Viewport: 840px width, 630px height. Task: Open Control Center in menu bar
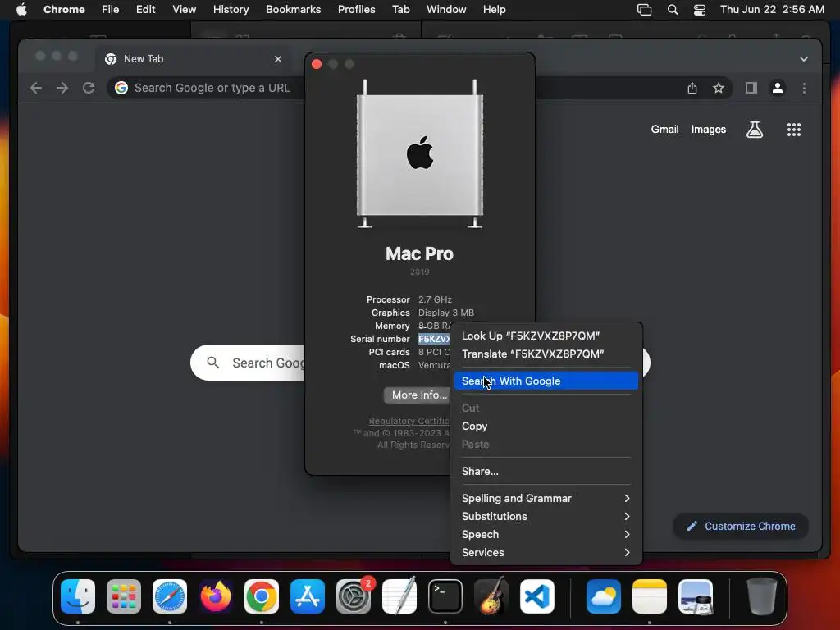699,10
